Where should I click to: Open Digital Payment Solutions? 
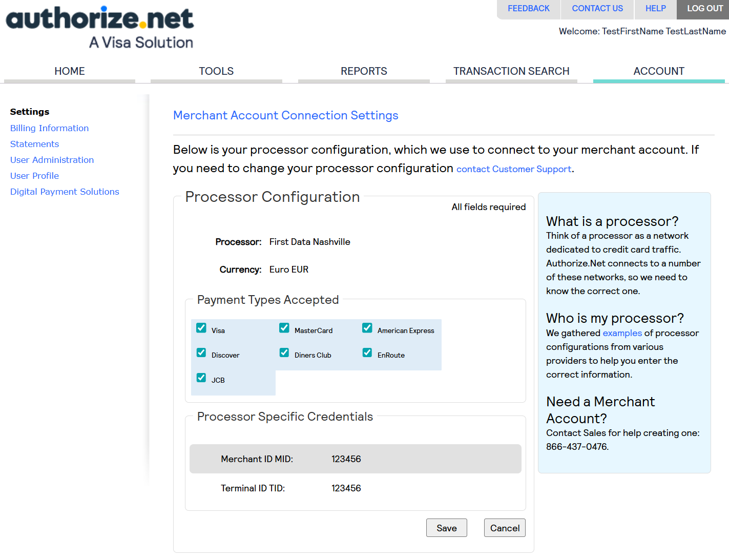(x=65, y=192)
